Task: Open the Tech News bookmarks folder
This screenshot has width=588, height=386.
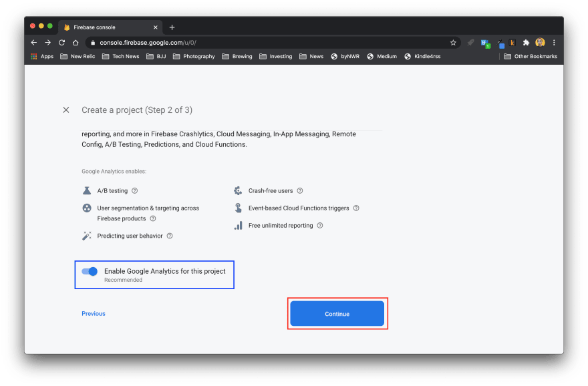Action: (x=120, y=57)
